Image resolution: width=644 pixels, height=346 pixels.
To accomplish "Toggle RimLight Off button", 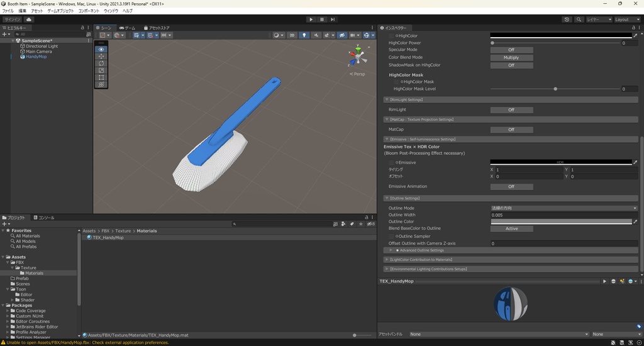I will 511,109.
